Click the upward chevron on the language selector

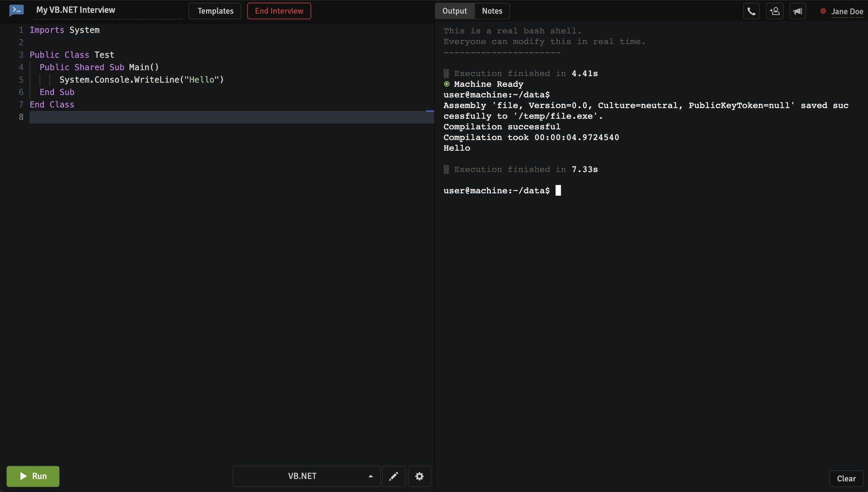click(x=370, y=476)
